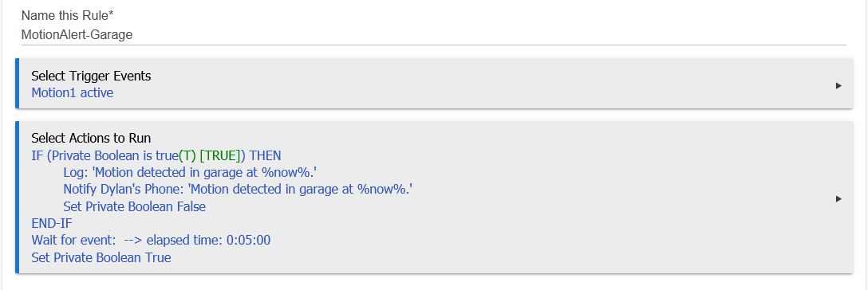Select the IF Private Boolean is true line
This screenshot has width=868, height=290.
coord(156,155)
